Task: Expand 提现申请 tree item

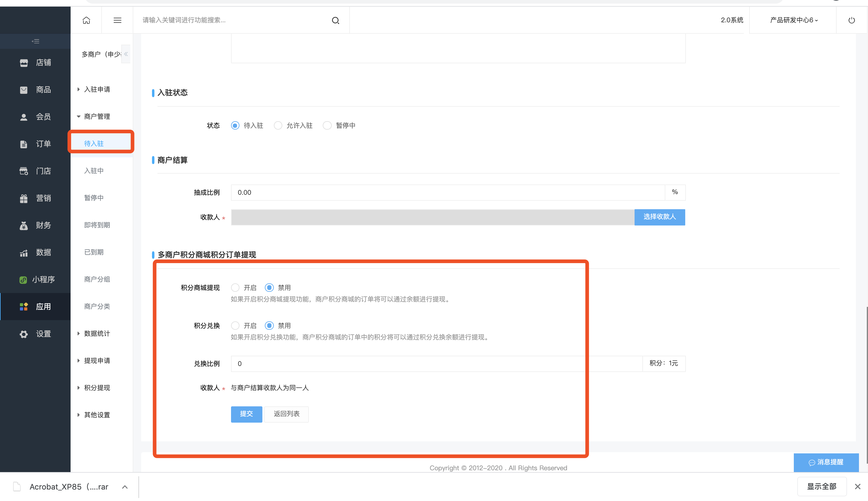Action: click(x=78, y=361)
